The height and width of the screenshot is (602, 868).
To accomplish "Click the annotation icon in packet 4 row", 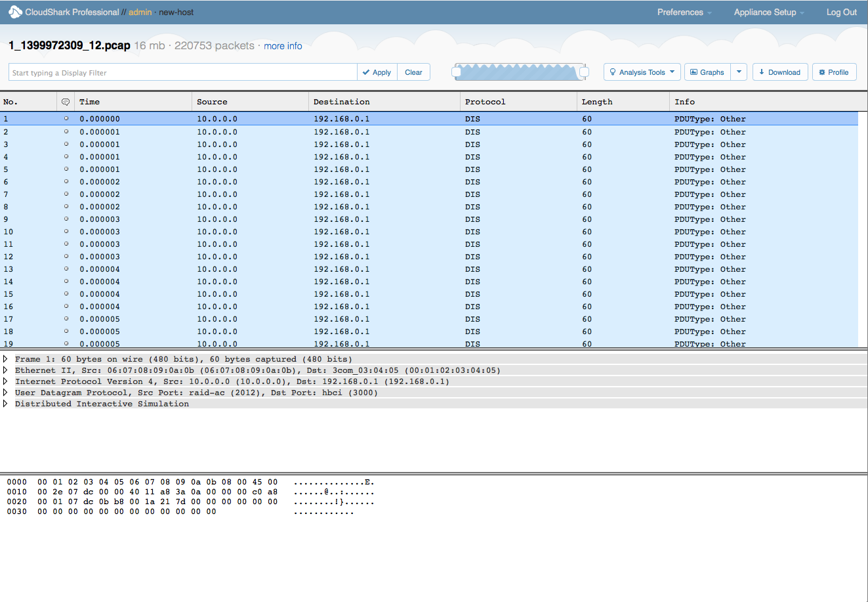I will coord(66,156).
